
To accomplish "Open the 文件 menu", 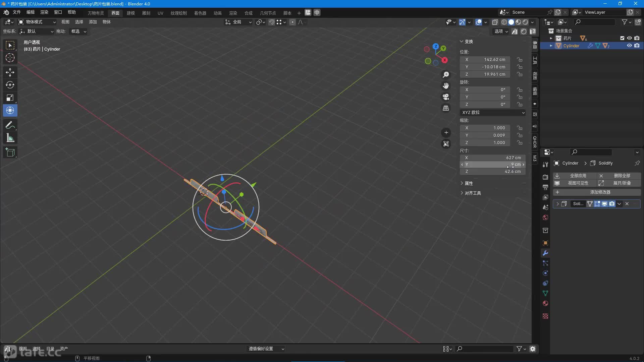I will tap(17, 12).
